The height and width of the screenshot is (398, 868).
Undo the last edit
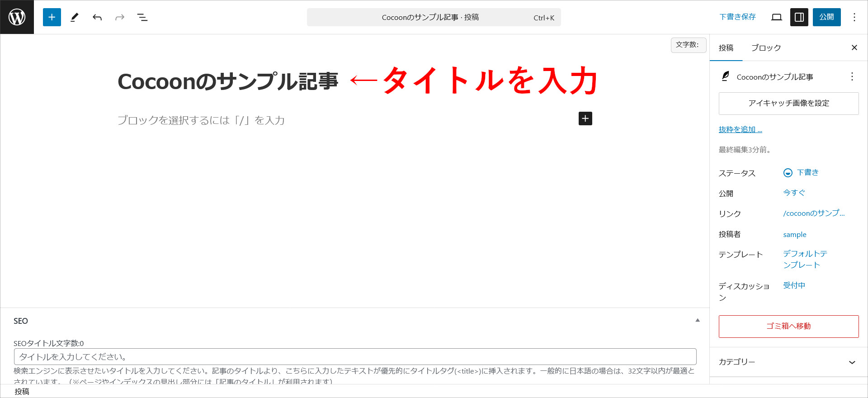point(97,17)
